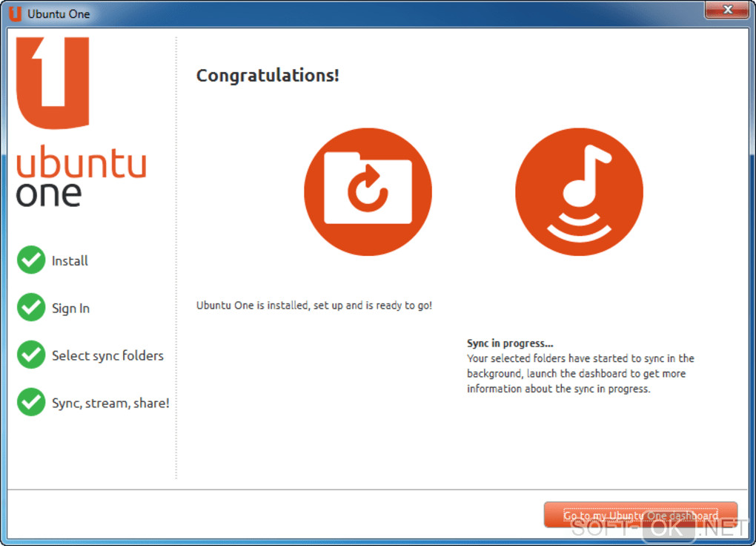The height and width of the screenshot is (546, 756).
Task: Click the 'Sync in progress...' heading
Action: click(x=510, y=343)
